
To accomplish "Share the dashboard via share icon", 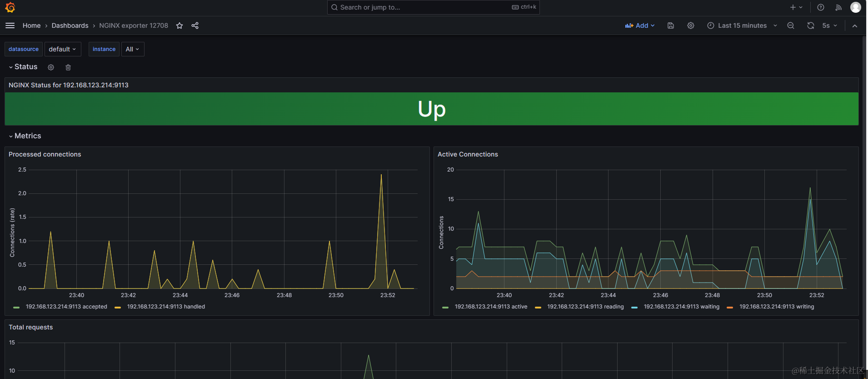I will (195, 25).
